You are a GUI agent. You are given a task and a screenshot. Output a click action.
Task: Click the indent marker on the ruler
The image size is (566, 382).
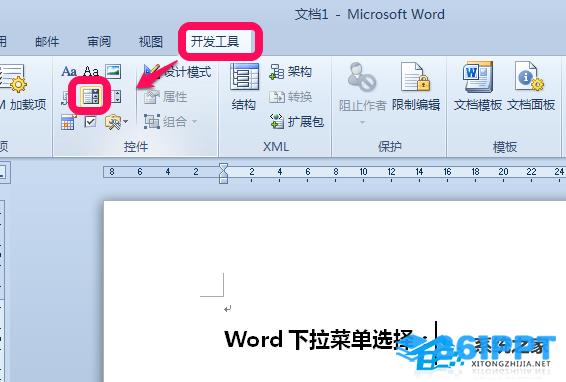click(x=223, y=173)
